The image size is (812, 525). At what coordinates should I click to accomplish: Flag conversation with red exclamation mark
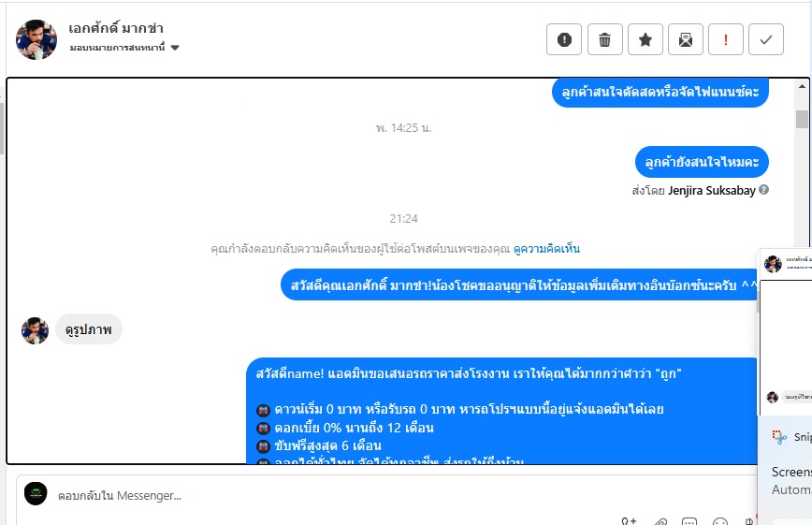click(x=726, y=39)
